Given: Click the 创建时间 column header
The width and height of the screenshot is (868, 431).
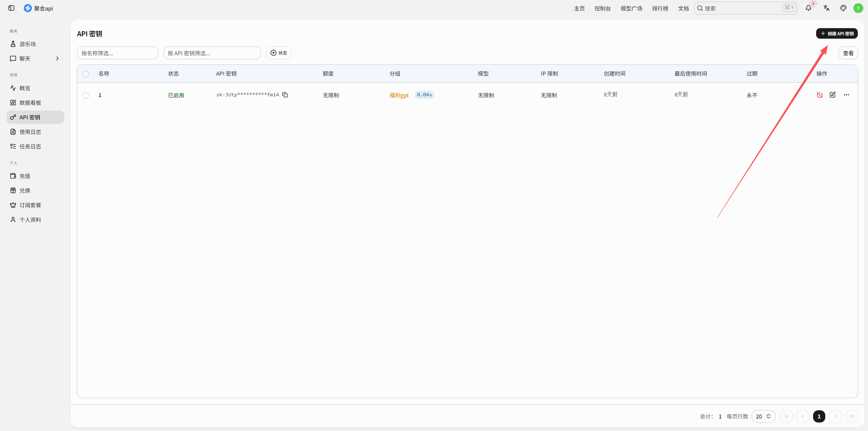Looking at the screenshot, I should [x=614, y=74].
